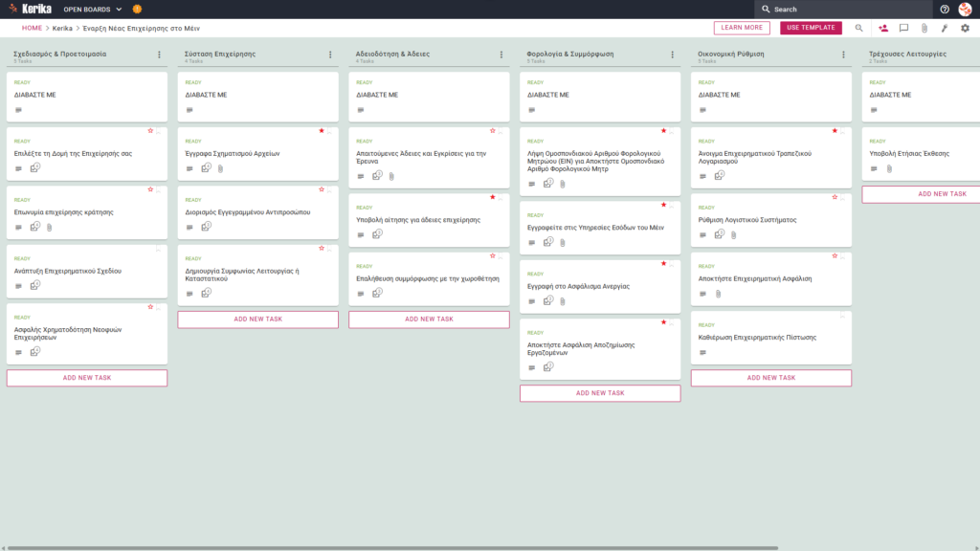This screenshot has height=551, width=980.
Task: Open the board chat icon
Action: coord(903,28)
